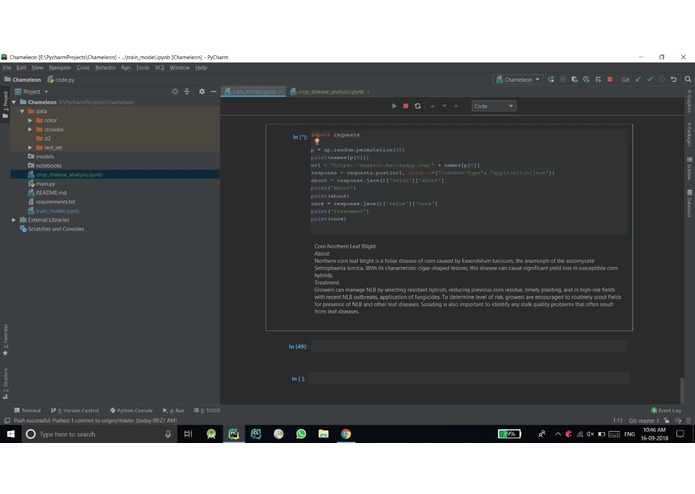Open the Refactor menu
This screenshot has height=494, width=695.
click(x=105, y=68)
